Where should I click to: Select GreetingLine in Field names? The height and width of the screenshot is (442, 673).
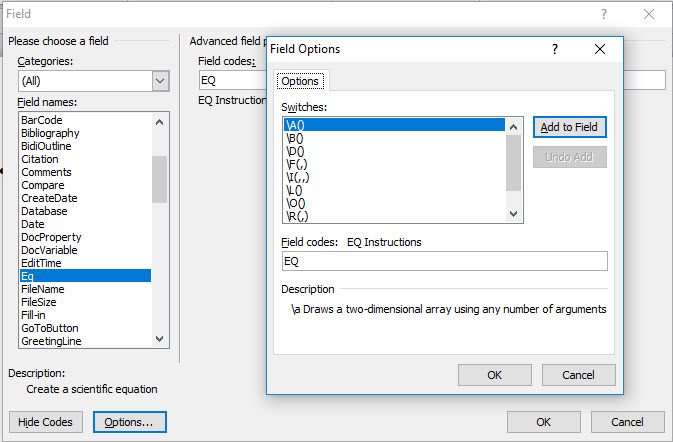[x=86, y=341]
